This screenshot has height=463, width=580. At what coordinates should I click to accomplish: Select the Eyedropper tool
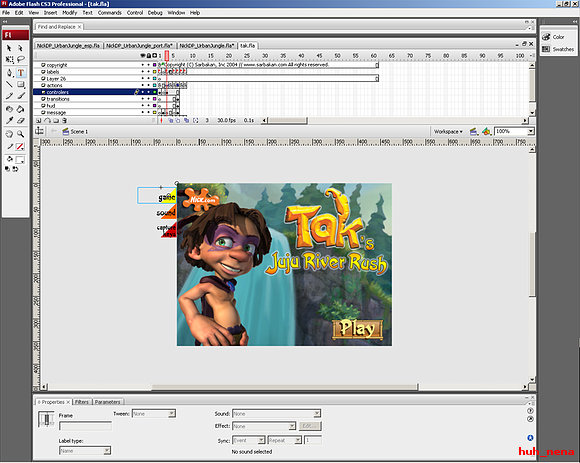tap(9, 120)
